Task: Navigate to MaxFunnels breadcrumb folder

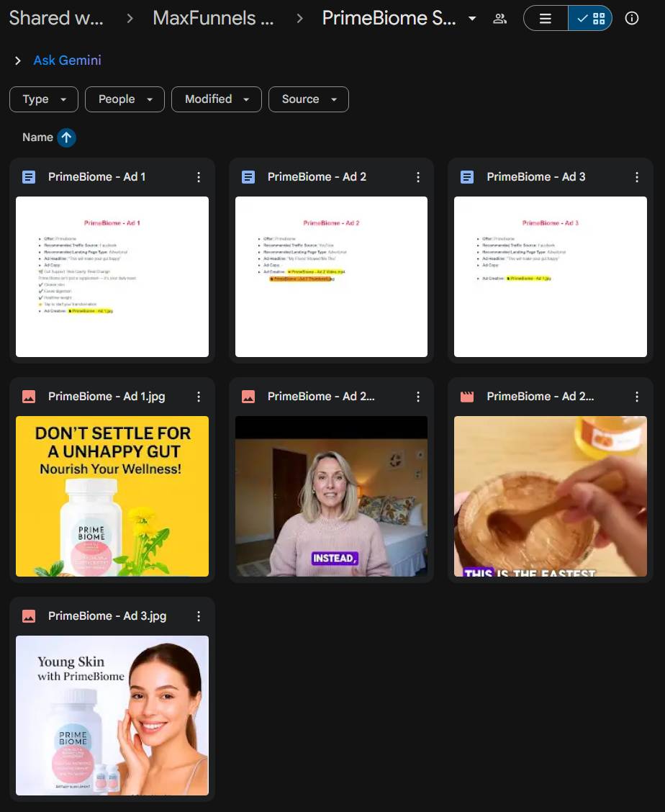Action: tap(213, 19)
